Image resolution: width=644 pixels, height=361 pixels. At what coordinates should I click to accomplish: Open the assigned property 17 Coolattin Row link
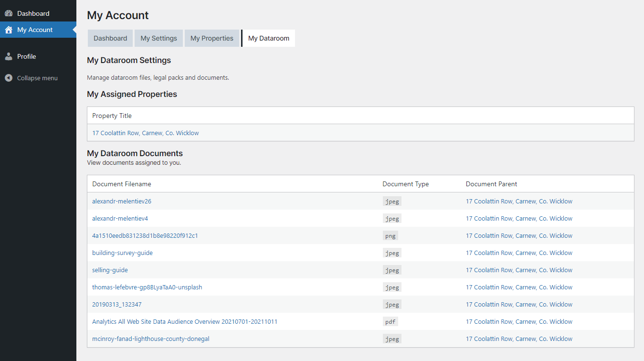coord(146,133)
